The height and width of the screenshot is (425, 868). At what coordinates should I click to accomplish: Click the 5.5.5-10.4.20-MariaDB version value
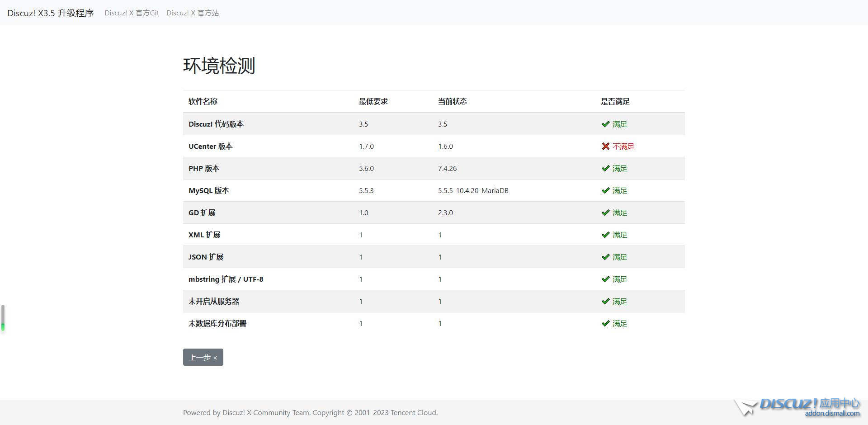click(473, 190)
